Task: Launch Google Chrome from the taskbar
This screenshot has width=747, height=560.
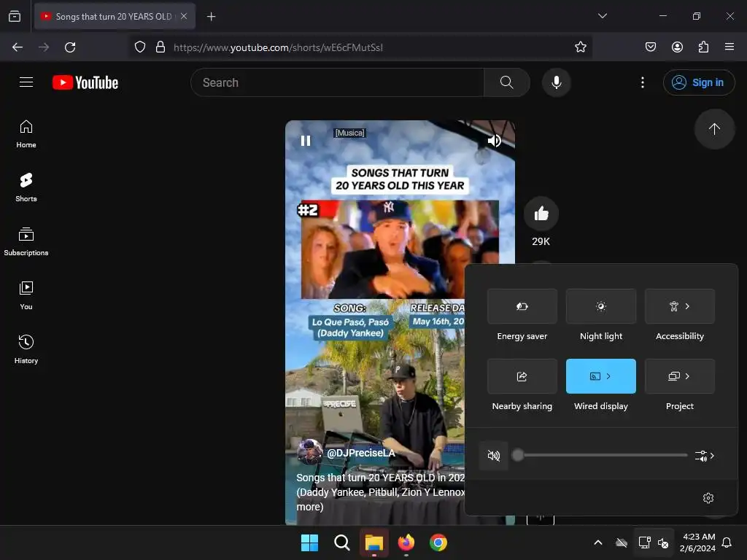Action: pyautogui.click(x=438, y=542)
